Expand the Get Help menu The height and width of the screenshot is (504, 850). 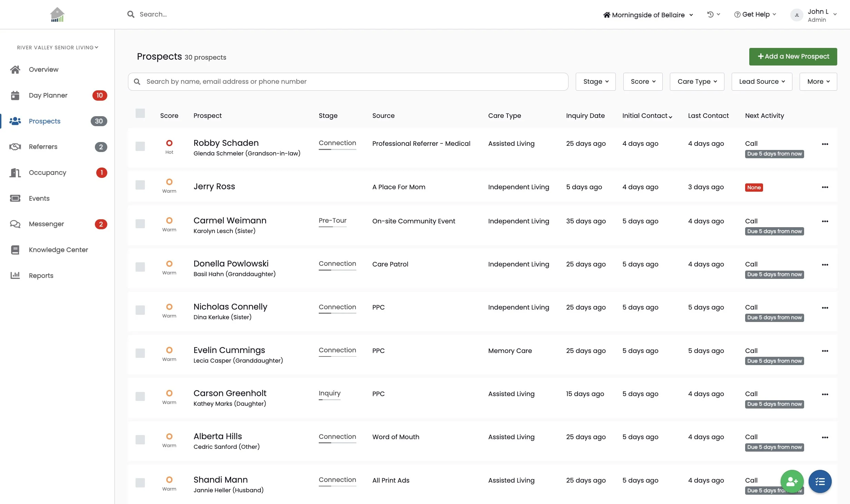click(x=755, y=14)
